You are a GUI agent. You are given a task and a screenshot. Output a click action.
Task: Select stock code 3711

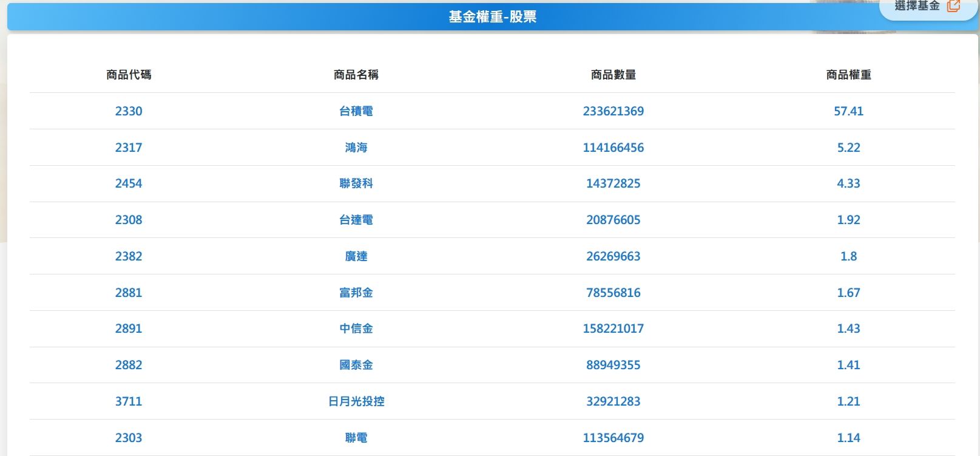(x=129, y=401)
